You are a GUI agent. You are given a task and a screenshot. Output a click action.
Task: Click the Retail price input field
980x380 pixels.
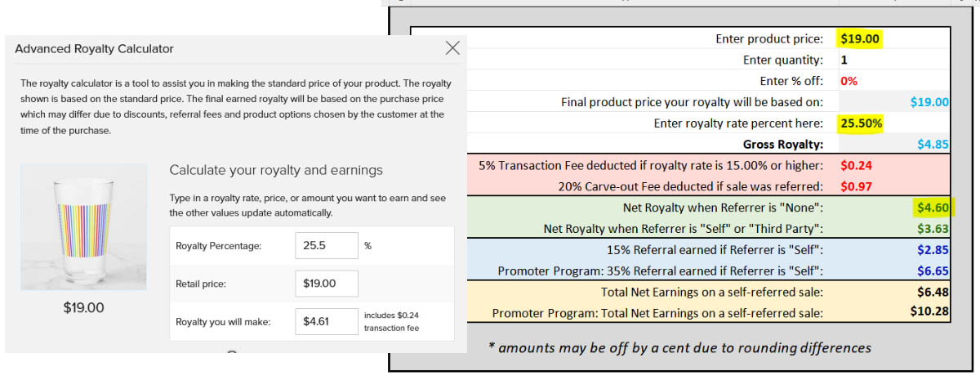326,284
